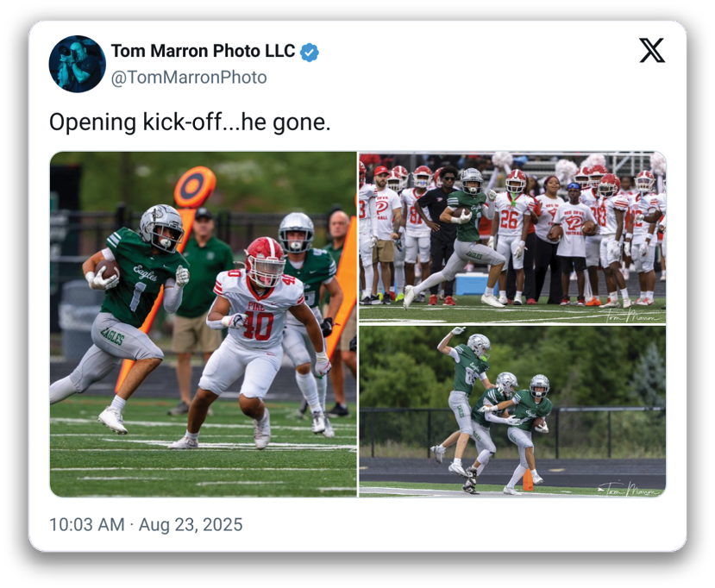715x588 pixels.
Task: Select the tweet text 'Opening kick-off...he gone.'
Action: 190,122
